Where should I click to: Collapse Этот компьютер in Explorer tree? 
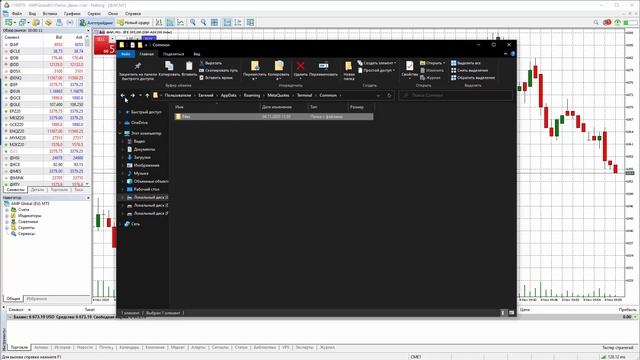120,133
